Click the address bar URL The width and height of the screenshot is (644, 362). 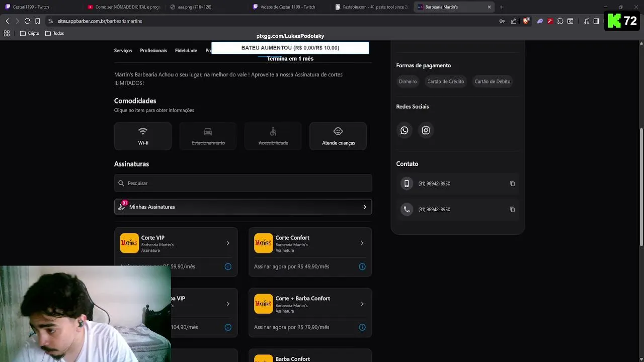[x=100, y=21]
